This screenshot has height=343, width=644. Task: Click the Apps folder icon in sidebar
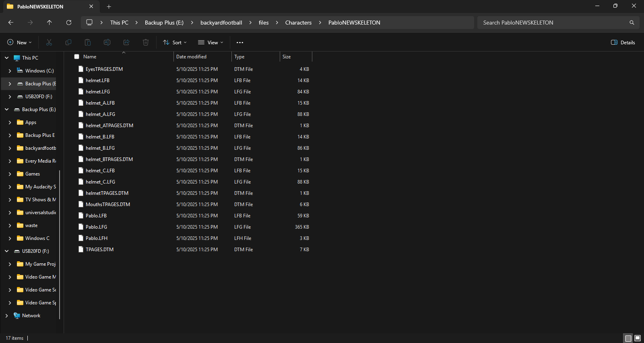tap(20, 122)
